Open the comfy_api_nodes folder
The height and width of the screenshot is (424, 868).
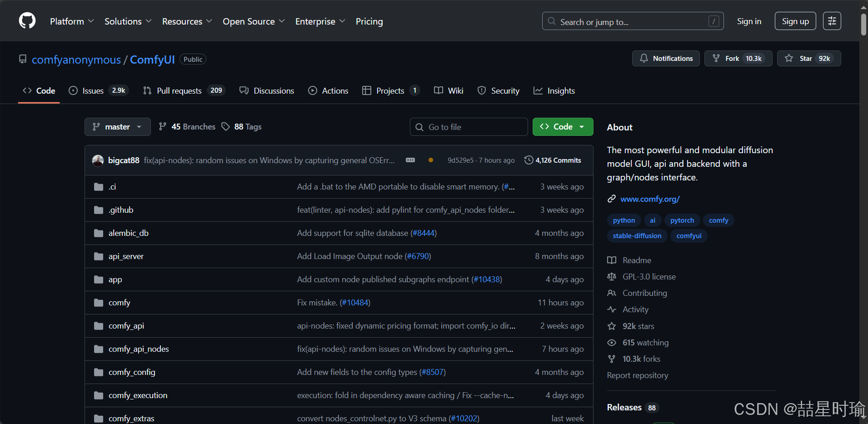[139, 349]
